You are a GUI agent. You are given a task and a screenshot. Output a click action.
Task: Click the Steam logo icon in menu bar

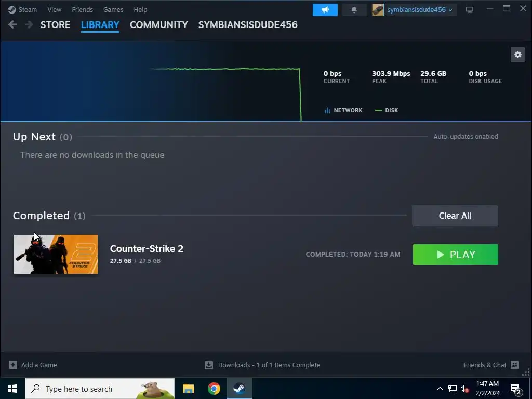pyautogui.click(x=12, y=9)
